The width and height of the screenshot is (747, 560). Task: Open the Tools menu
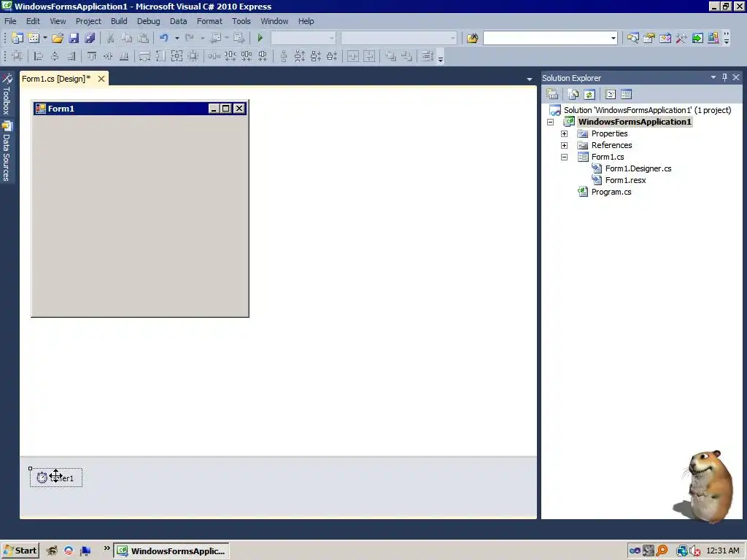[x=241, y=21]
